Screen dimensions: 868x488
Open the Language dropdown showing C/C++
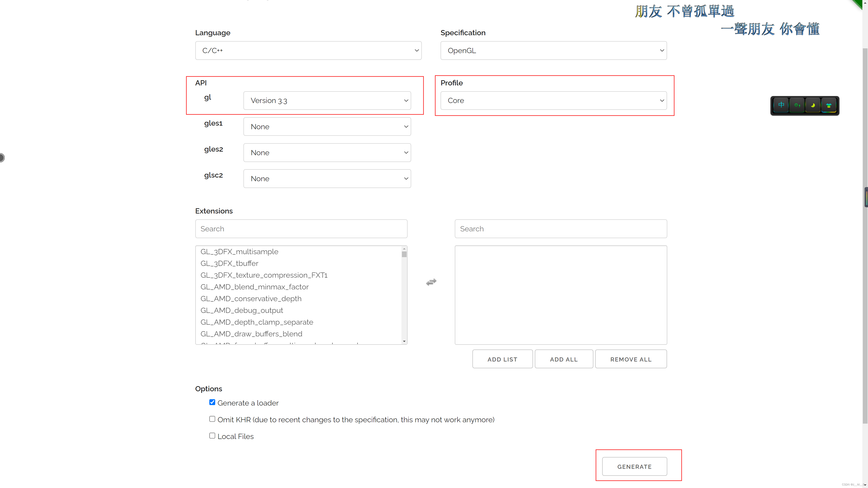pos(308,51)
